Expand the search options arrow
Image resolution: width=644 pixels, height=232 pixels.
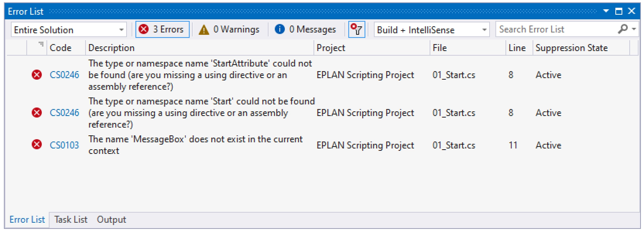[634, 29]
